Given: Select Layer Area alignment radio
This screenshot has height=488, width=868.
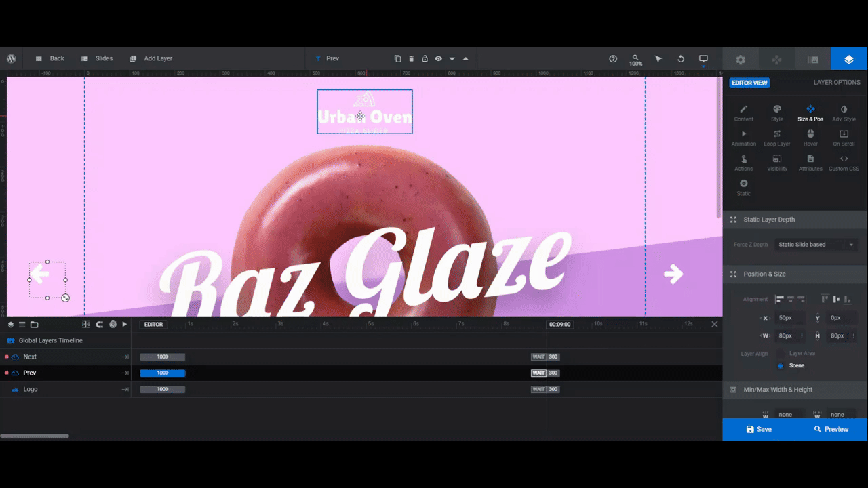Looking at the screenshot, I should click(781, 354).
